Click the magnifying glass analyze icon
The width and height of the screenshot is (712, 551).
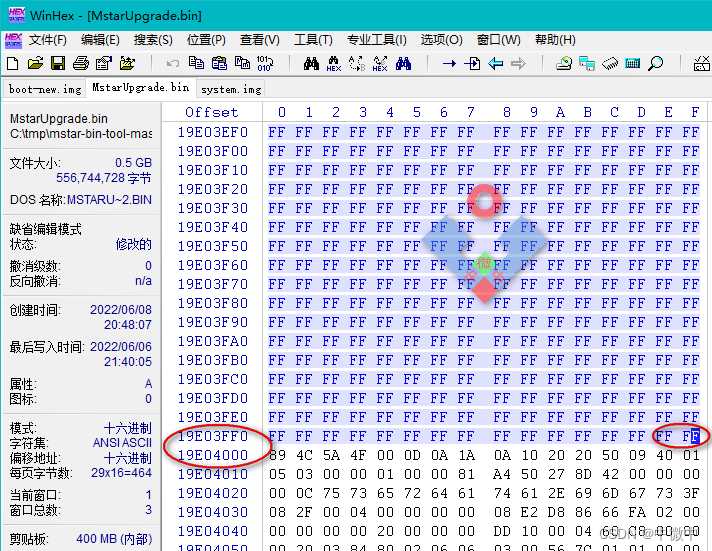pyautogui.click(x=656, y=63)
